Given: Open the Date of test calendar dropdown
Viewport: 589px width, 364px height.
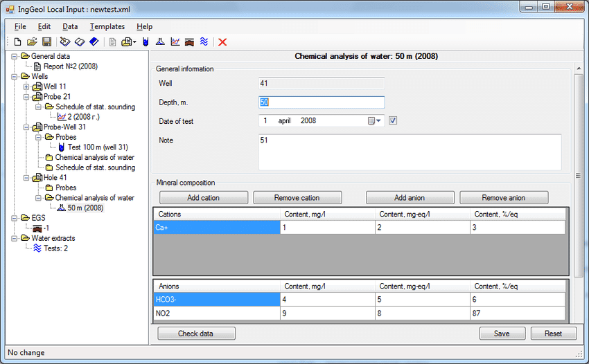Looking at the screenshot, I should (375, 120).
